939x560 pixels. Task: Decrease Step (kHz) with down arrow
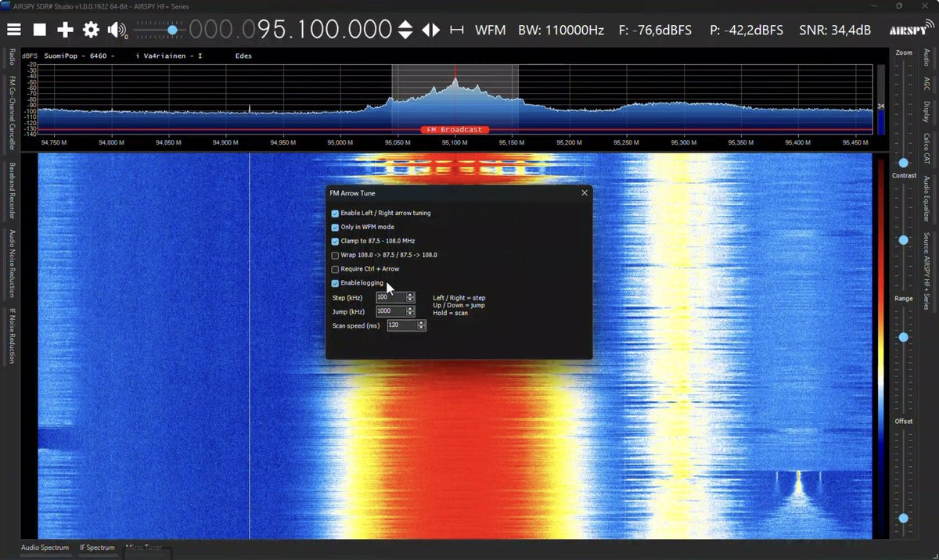tap(411, 300)
